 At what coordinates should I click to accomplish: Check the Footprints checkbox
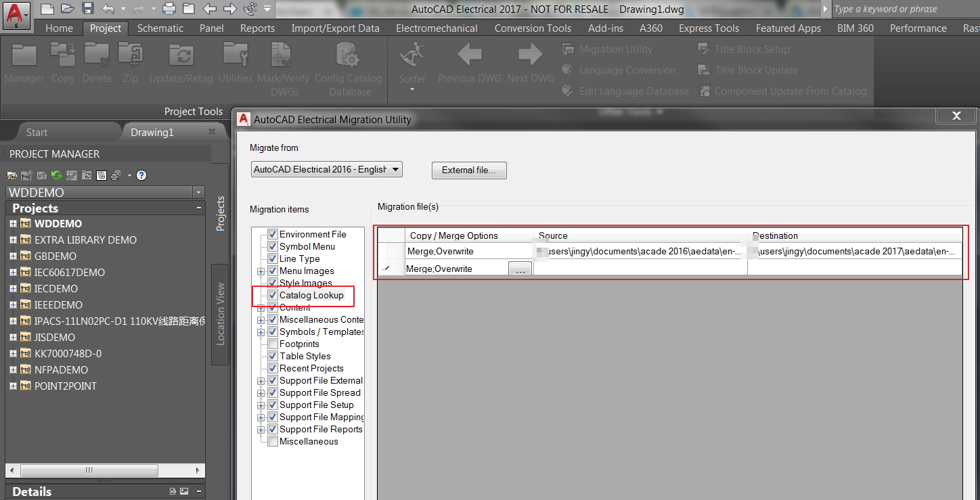(x=273, y=344)
